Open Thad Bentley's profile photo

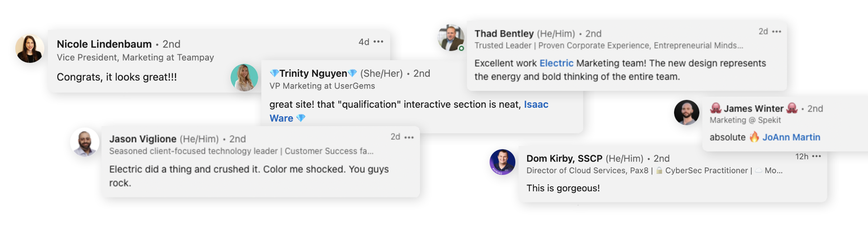451,38
